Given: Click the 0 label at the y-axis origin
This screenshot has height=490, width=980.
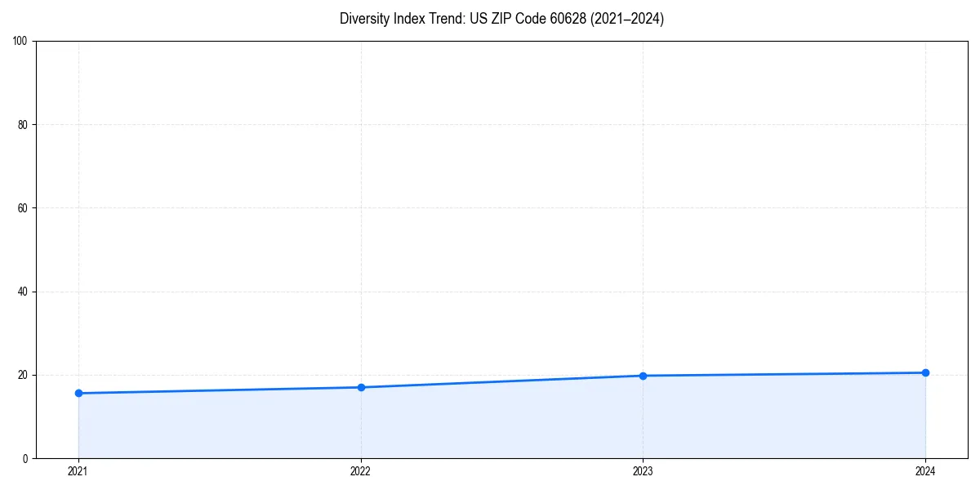Looking at the screenshot, I should tap(27, 457).
